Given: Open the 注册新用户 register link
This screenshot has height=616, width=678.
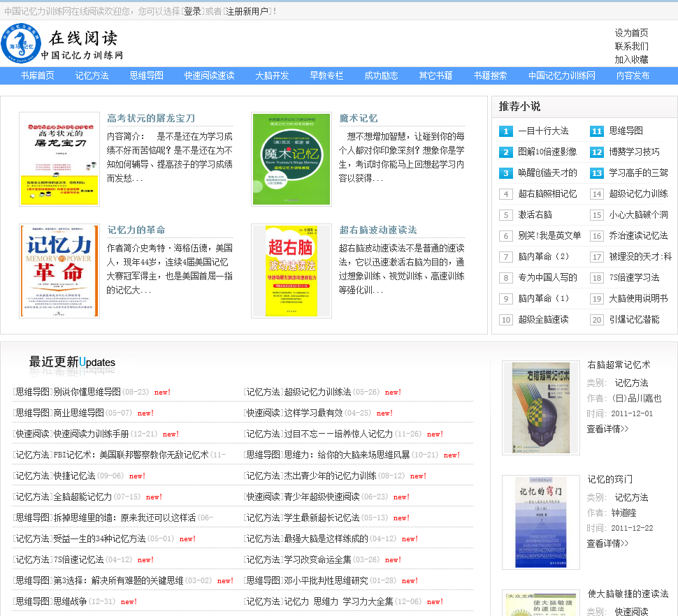Looking at the screenshot, I should tap(247, 11).
